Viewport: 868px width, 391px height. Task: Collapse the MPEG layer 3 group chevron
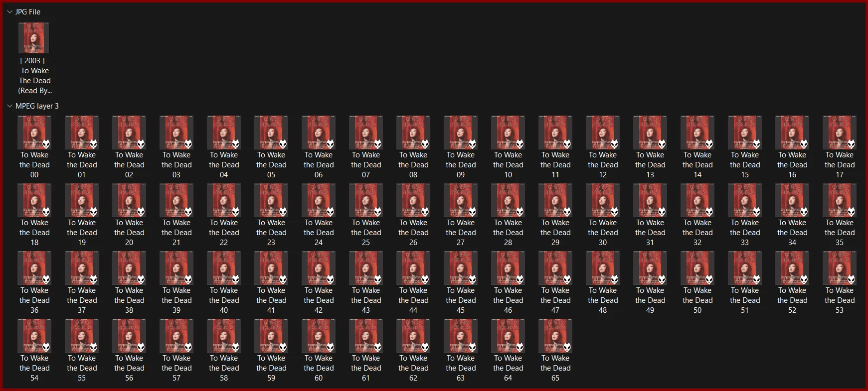pos(9,106)
